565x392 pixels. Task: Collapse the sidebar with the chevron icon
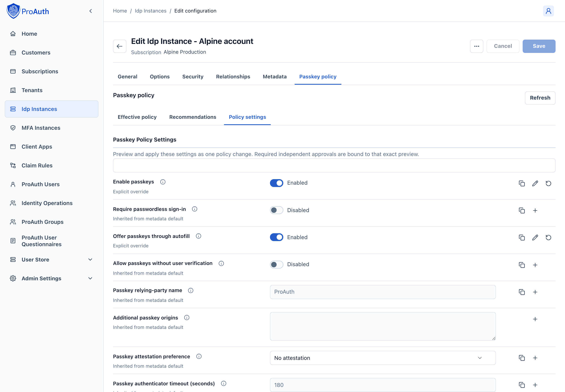(x=91, y=11)
